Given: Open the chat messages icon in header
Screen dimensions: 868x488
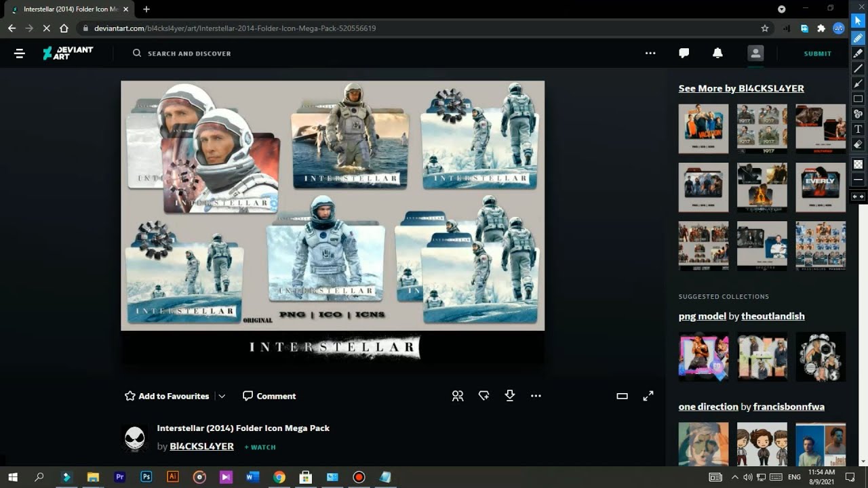Looking at the screenshot, I should click(x=684, y=53).
